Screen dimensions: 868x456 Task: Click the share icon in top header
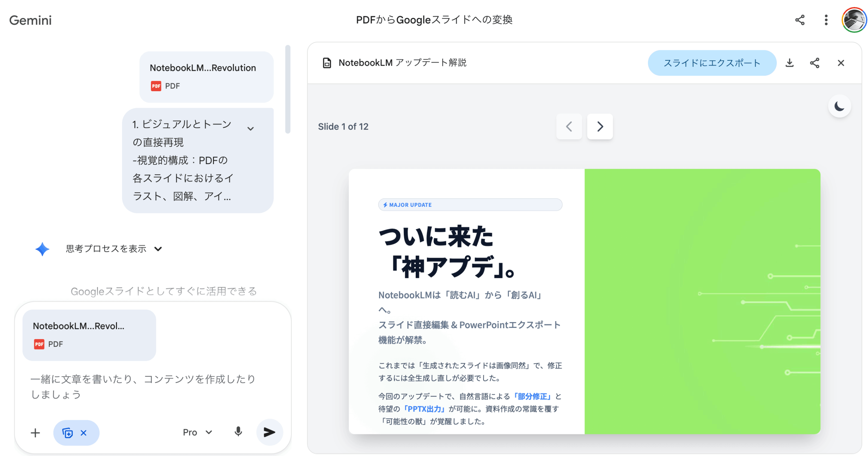click(799, 20)
